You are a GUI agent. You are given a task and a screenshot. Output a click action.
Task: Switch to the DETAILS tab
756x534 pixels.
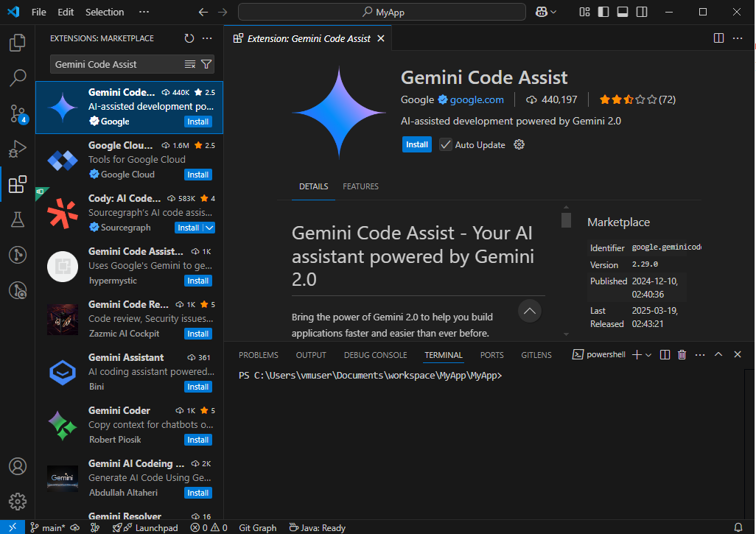[313, 186]
